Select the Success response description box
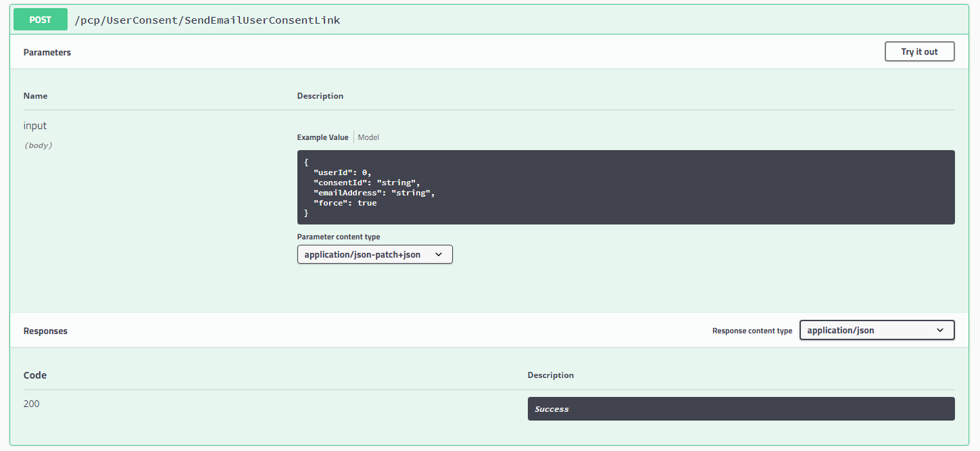The height and width of the screenshot is (451, 980). (741, 409)
